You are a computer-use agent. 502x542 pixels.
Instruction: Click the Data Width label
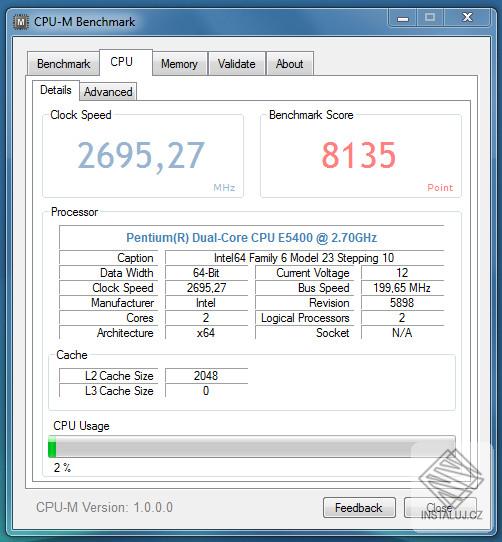coord(127,273)
